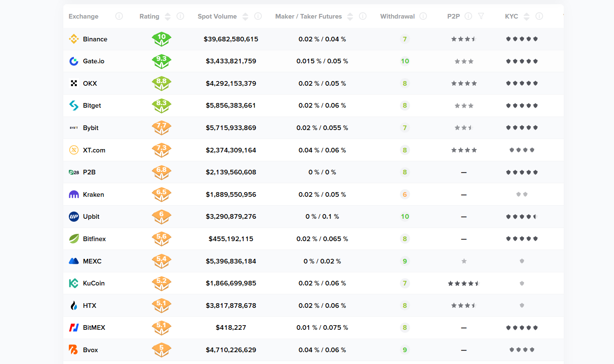The height and width of the screenshot is (364, 614).
Task: Click the MEXC logo icon
Action: pyautogui.click(x=74, y=261)
